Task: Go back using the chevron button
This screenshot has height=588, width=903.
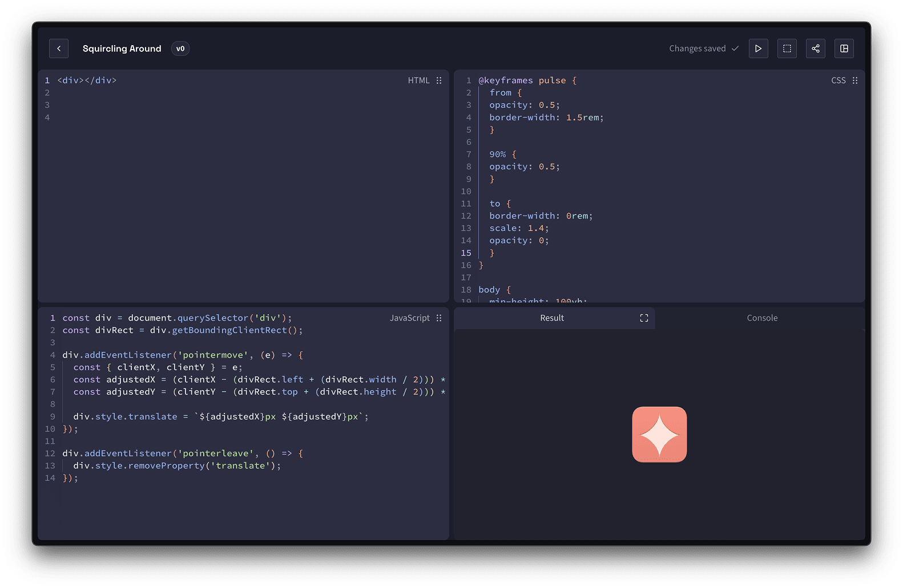Action: tap(59, 48)
